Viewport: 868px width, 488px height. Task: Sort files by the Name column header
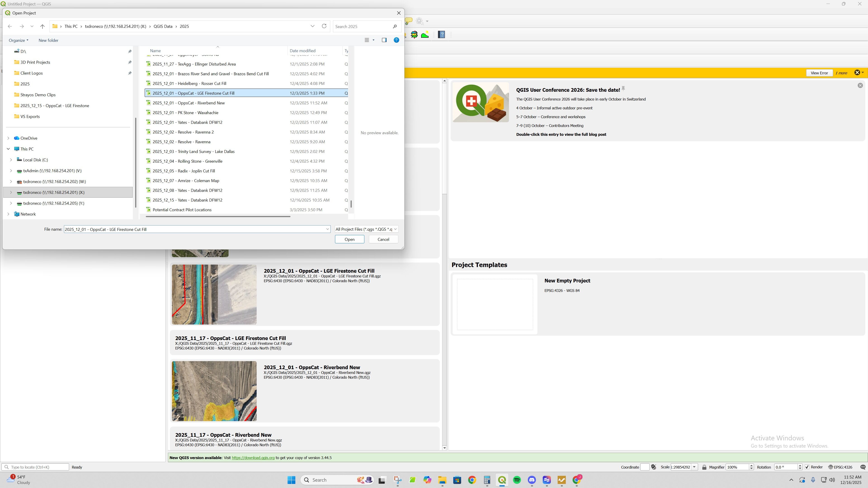tap(155, 51)
